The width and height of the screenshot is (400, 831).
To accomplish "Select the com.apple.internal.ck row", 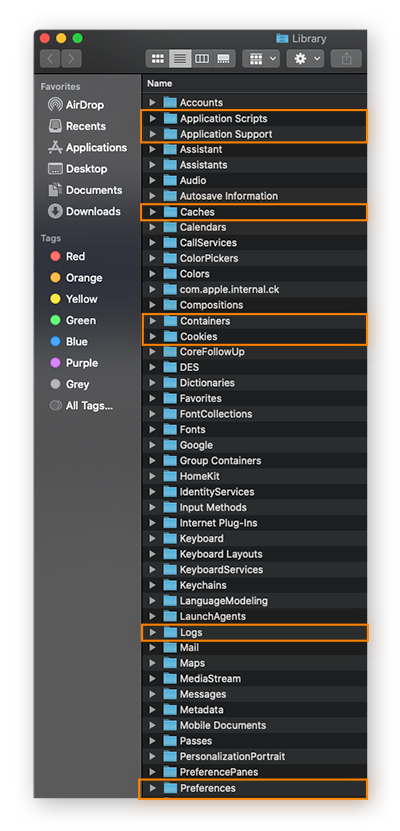I will pos(254,289).
